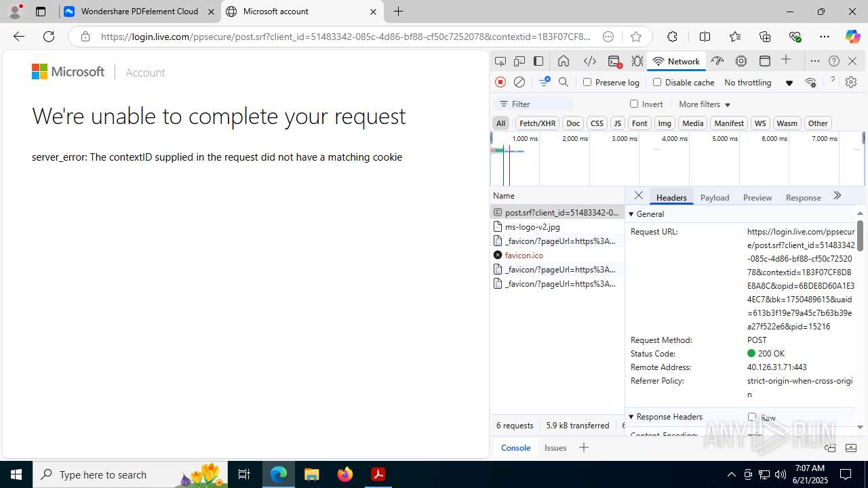Open the Memory chip tool
This screenshot has width=868, height=488.
(x=741, y=61)
